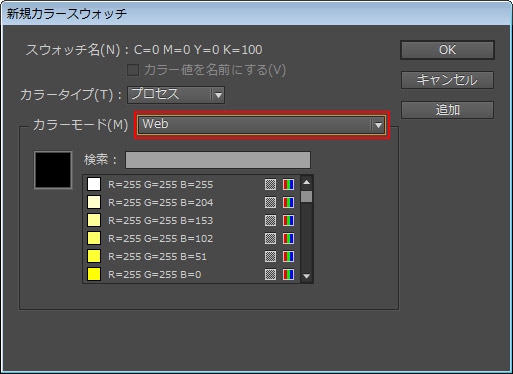513x374 pixels.
Task: Click the process color icon for R=255 G=255 B=255
Action: click(x=270, y=184)
